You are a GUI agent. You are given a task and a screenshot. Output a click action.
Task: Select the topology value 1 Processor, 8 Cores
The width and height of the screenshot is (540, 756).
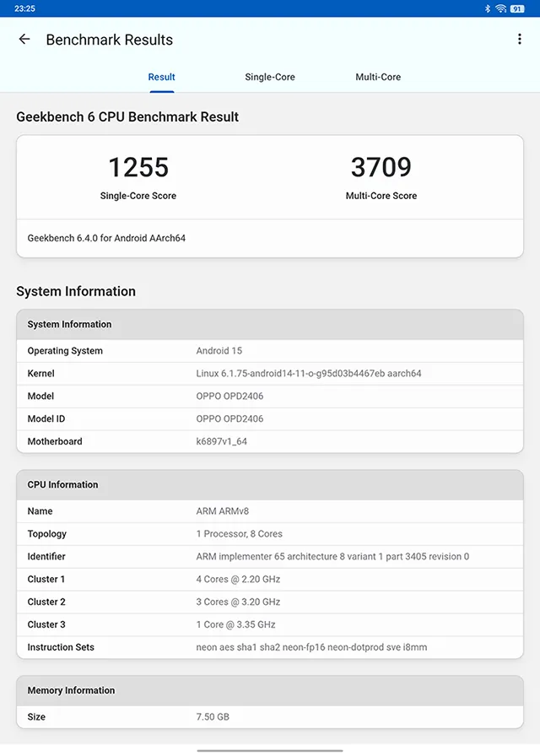239,534
